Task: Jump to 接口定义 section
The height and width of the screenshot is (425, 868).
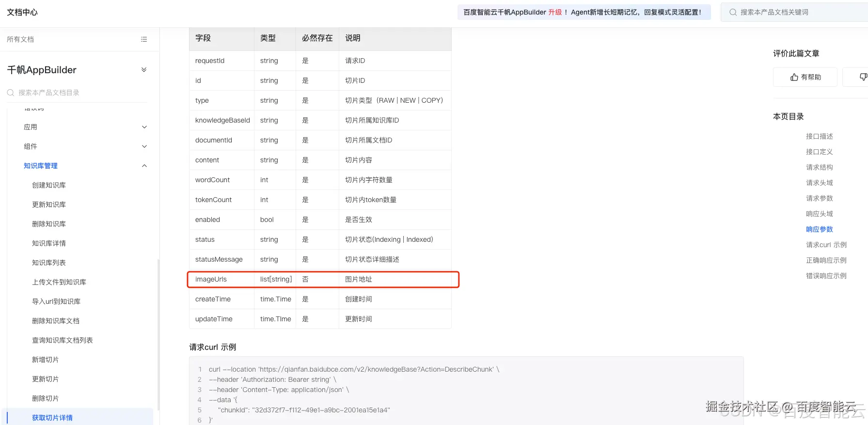Action: coord(820,152)
